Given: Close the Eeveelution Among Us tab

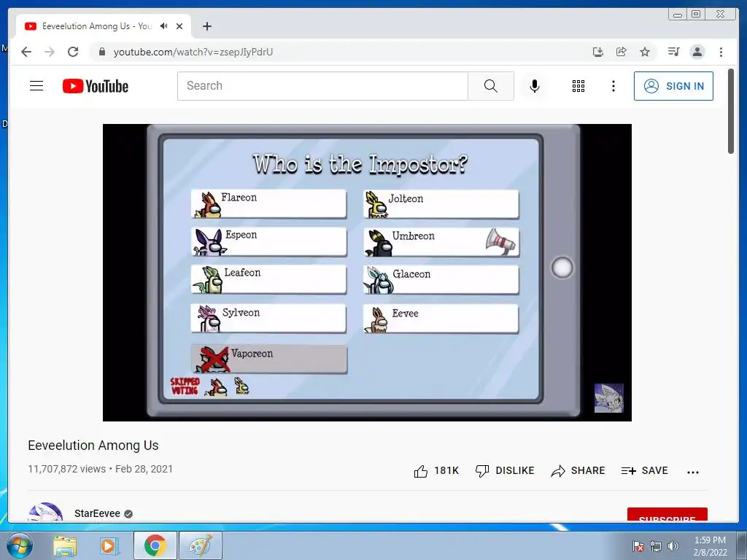Looking at the screenshot, I should [x=179, y=26].
